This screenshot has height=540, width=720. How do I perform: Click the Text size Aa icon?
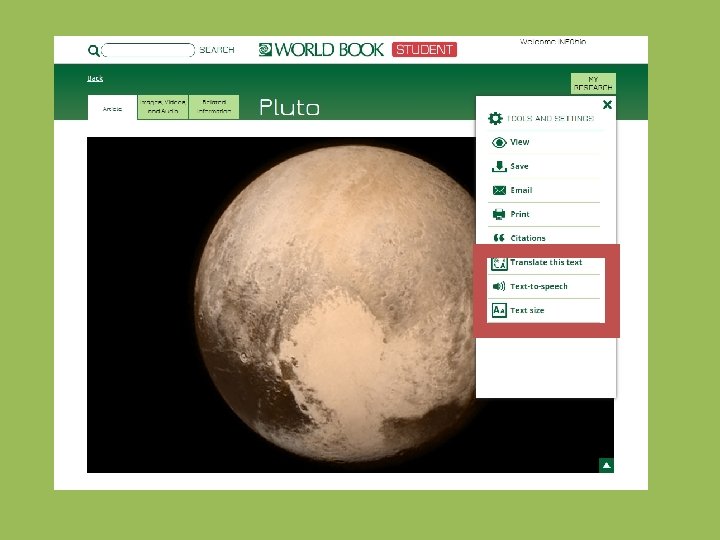pos(499,310)
